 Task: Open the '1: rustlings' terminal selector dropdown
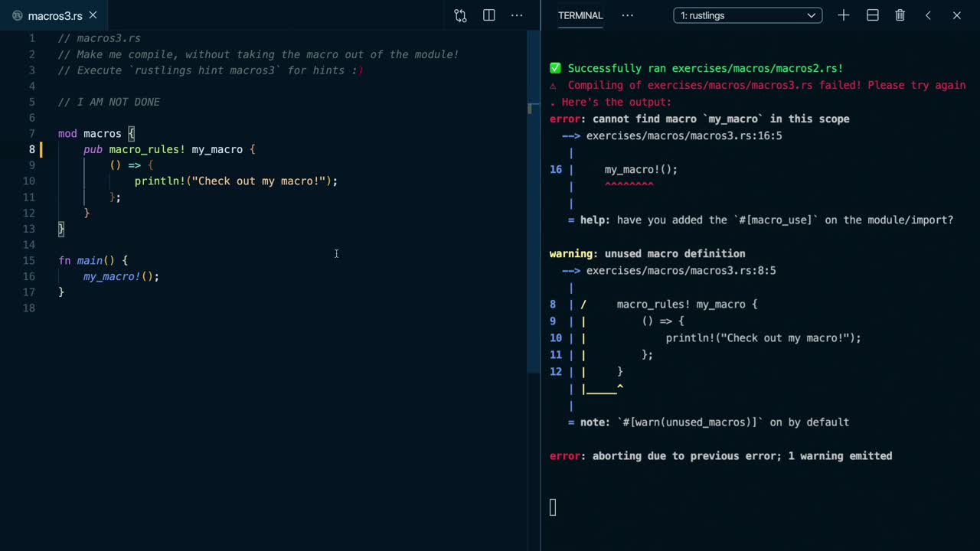point(747,15)
